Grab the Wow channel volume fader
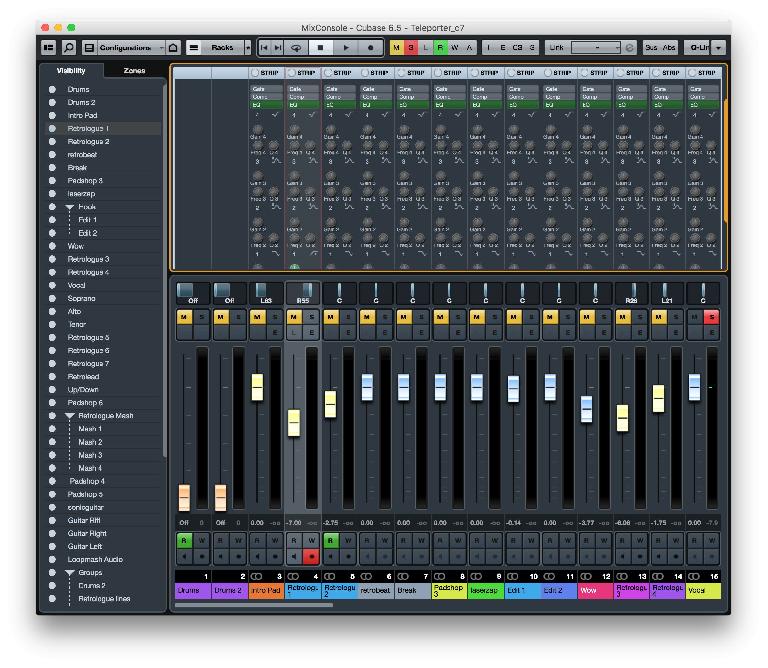 click(x=586, y=409)
